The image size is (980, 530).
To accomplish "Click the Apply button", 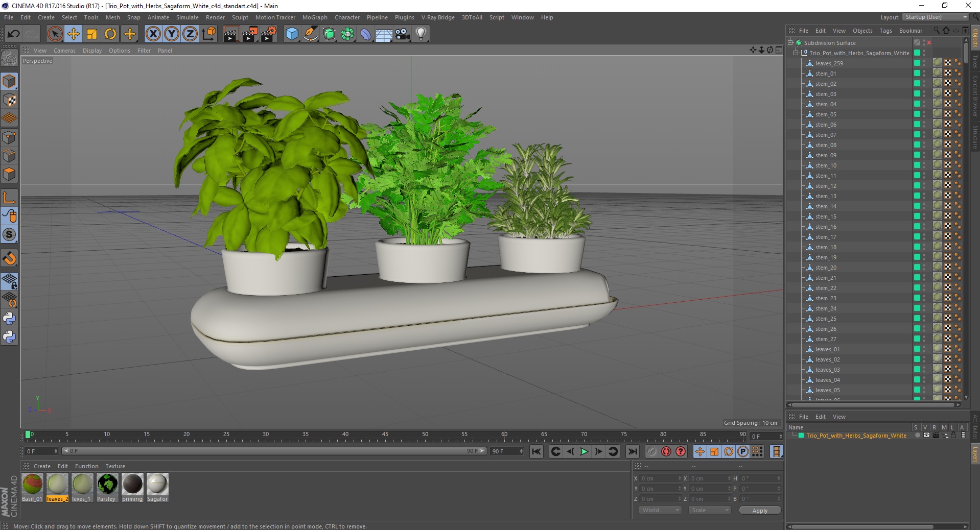I will [760, 510].
